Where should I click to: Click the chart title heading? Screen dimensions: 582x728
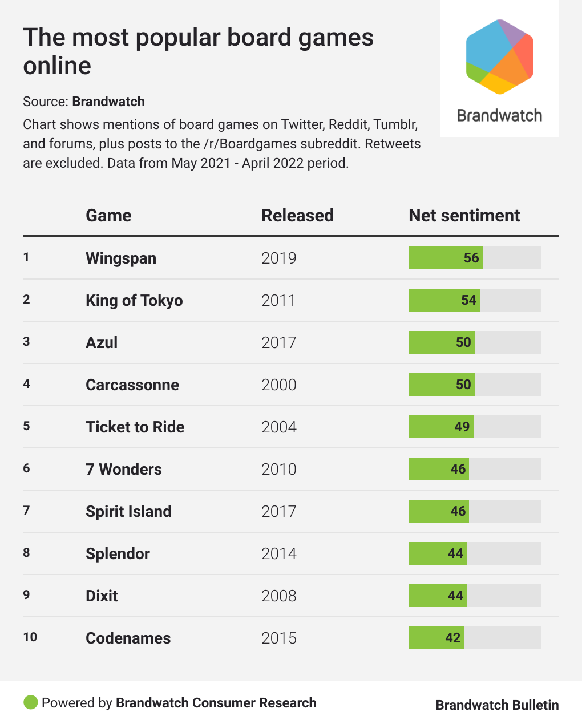click(x=198, y=51)
